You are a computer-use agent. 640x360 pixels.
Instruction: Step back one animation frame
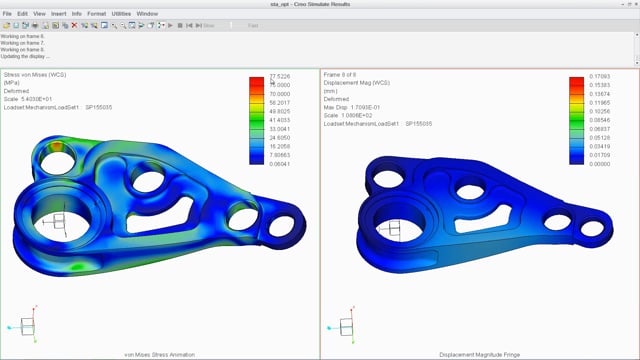(x=189, y=25)
